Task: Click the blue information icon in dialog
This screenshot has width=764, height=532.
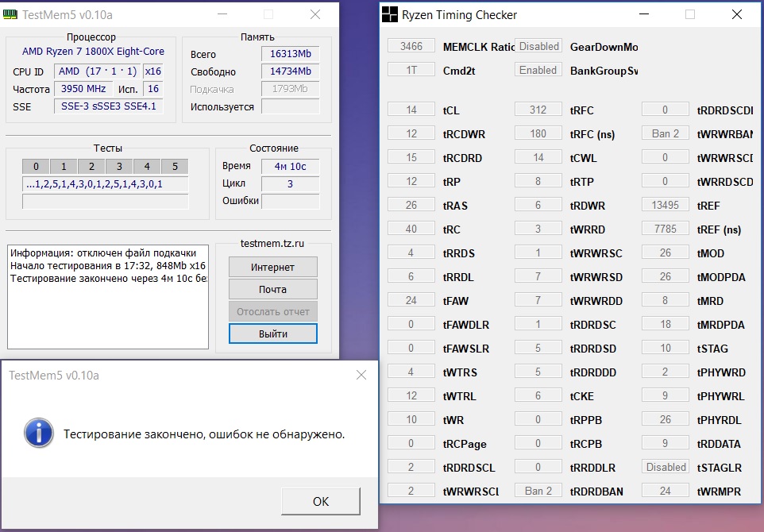Action: (x=38, y=433)
